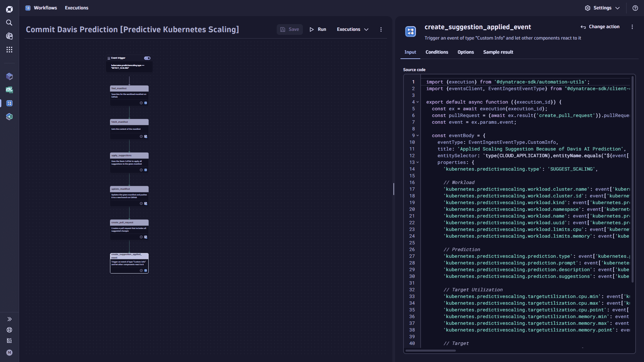Click the panel divider resize handle
This screenshot has height=362, width=644.
point(394,189)
